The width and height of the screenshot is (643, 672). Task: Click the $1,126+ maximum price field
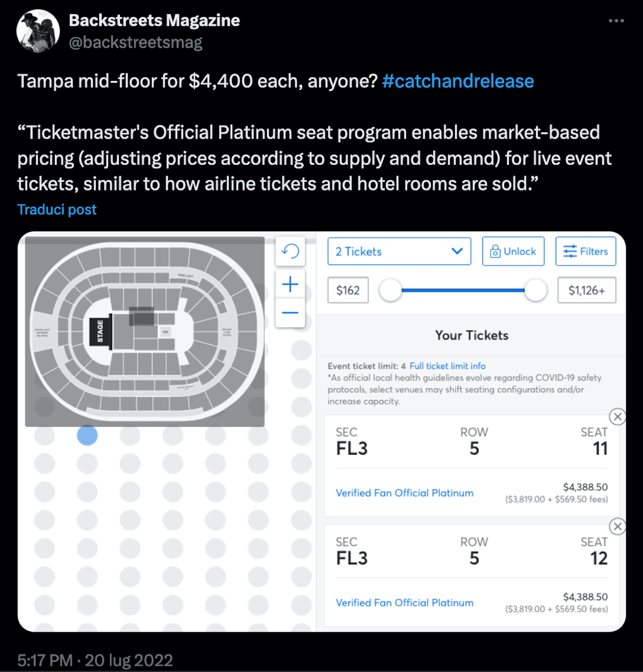click(x=586, y=290)
